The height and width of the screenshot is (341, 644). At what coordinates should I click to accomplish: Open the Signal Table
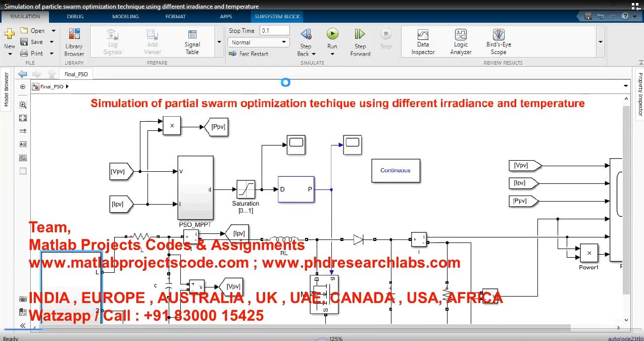[192, 42]
